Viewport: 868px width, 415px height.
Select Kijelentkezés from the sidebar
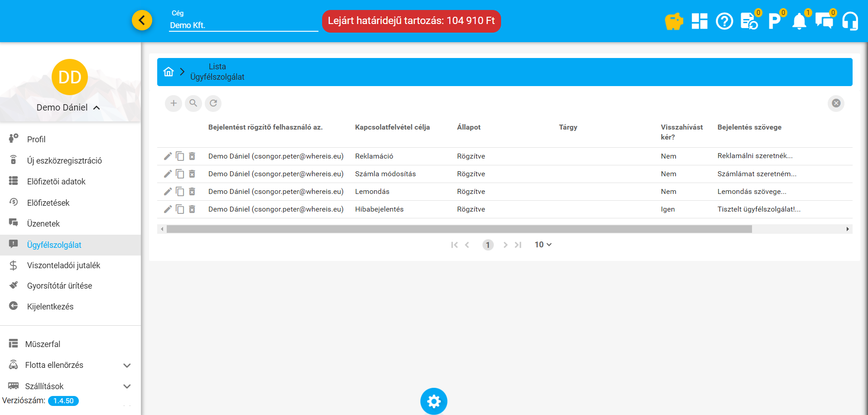(x=50, y=307)
